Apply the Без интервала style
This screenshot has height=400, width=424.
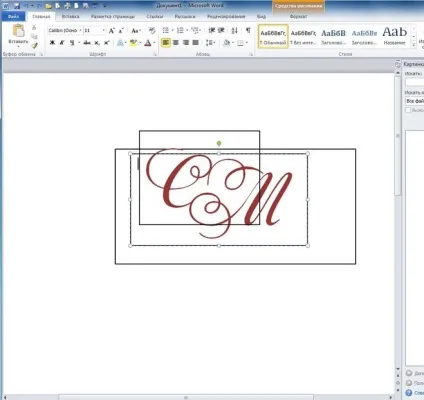(303, 36)
